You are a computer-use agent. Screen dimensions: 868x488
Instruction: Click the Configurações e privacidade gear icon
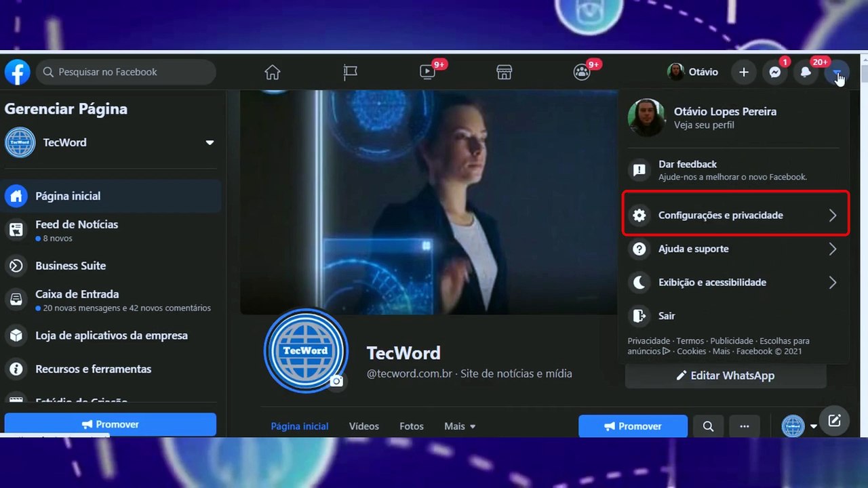pos(639,216)
